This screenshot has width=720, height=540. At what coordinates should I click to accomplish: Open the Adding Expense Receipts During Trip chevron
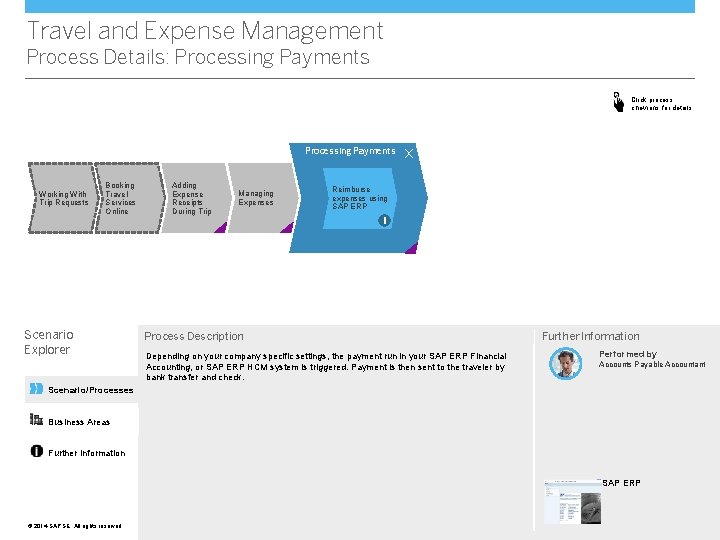point(197,198)
